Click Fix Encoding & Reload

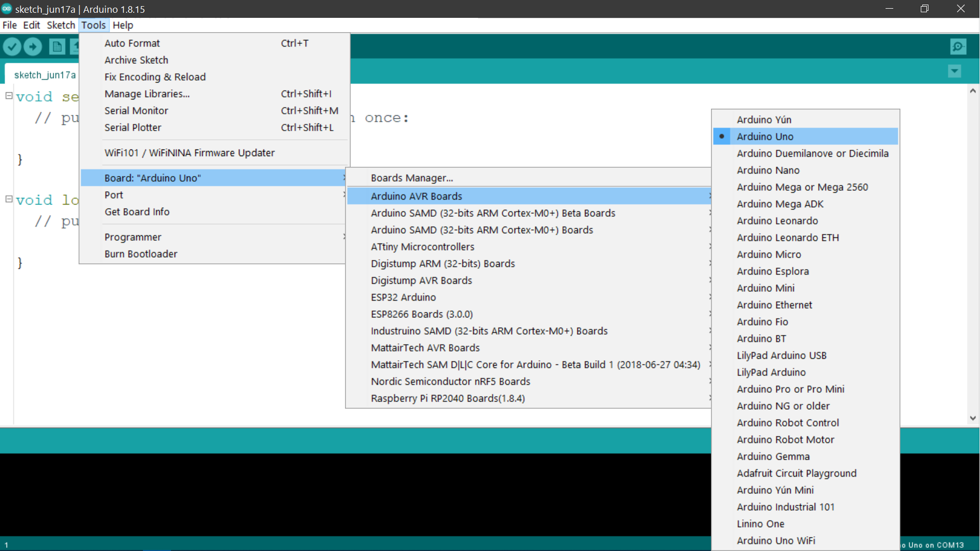214,77
